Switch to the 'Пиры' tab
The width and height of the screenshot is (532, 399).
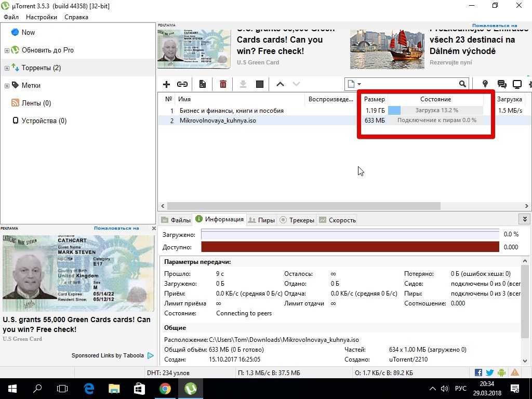click(x=262, y=220)
